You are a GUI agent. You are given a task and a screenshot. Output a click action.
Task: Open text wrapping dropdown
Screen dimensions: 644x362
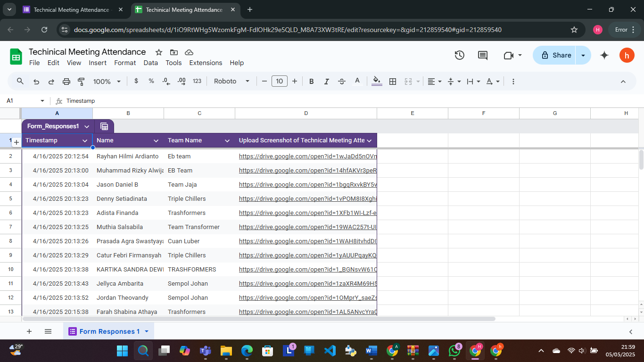(473, 82)
